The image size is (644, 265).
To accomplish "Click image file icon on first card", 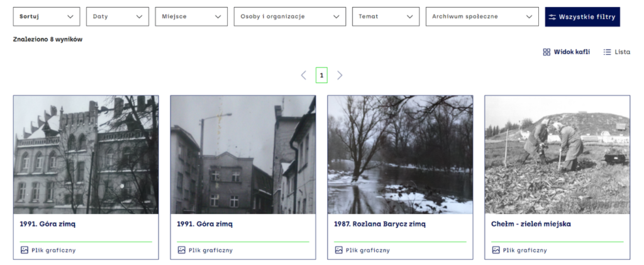I will (25, 250).
